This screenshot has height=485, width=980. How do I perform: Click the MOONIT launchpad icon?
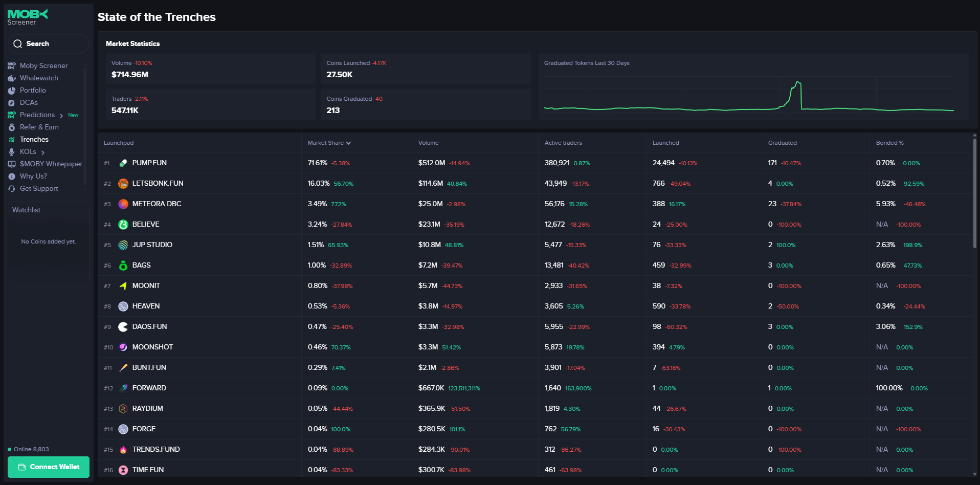123,286
